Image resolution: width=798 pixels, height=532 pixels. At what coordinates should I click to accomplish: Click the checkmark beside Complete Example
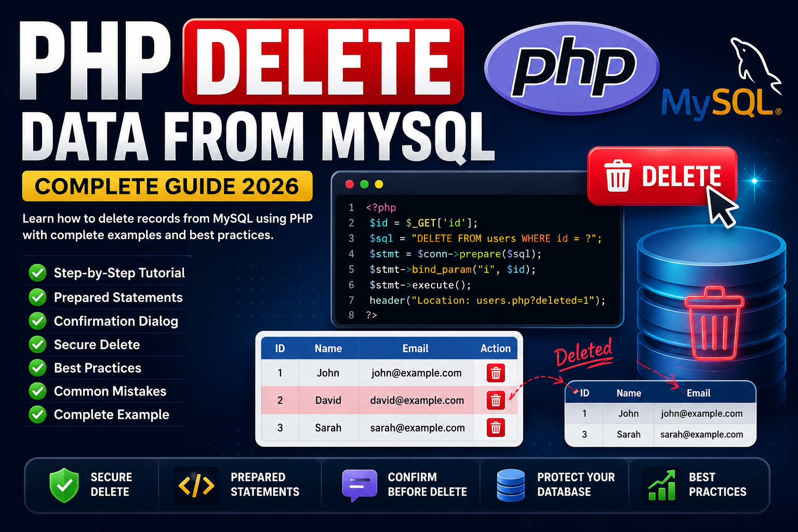37,415
